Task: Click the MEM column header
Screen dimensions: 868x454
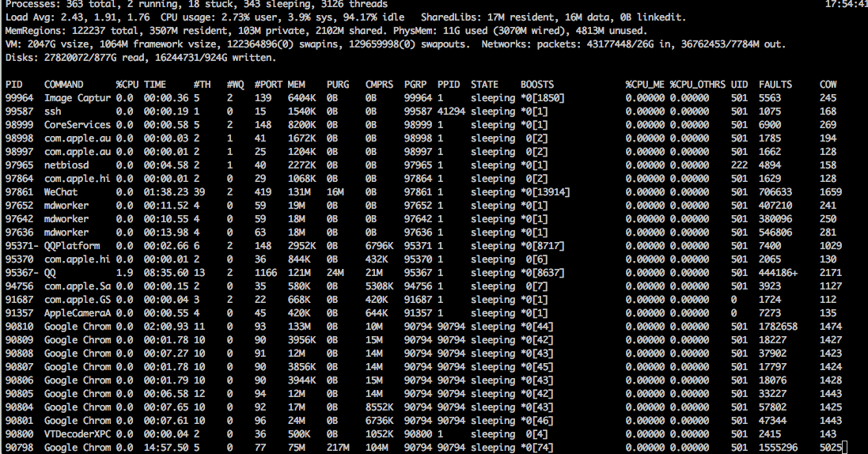Action: pos(296,84)
